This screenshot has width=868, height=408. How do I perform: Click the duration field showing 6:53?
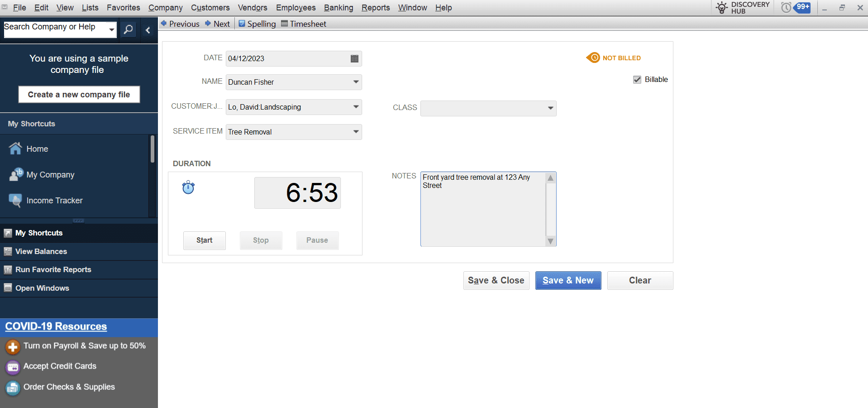(x=297, y=193)
